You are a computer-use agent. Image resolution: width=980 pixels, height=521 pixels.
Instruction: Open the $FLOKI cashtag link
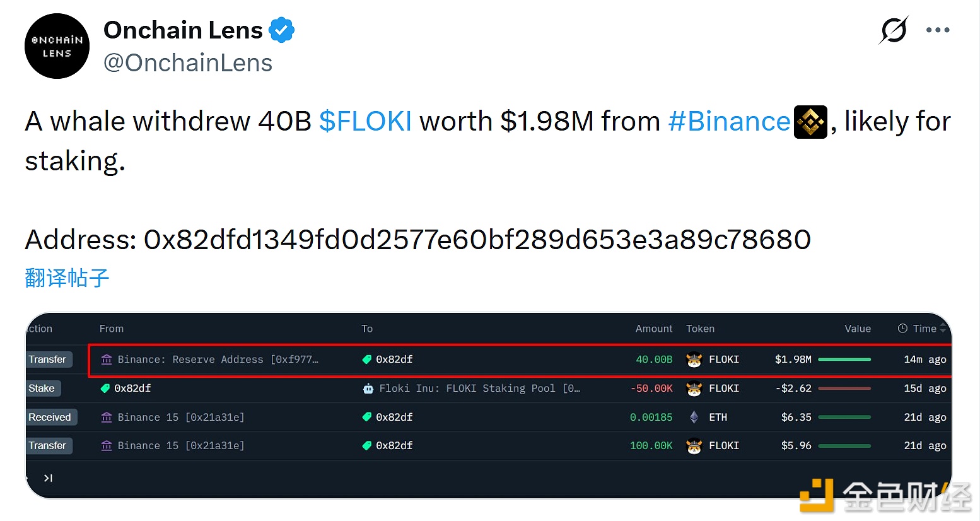click(365, 121)
